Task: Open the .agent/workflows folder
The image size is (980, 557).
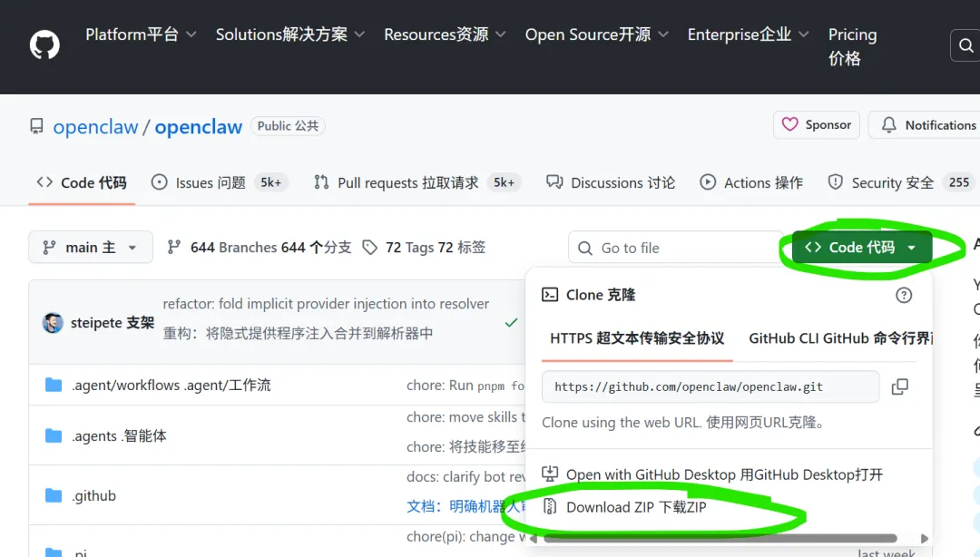Action: pyautogui.click(x=171, y=385)
